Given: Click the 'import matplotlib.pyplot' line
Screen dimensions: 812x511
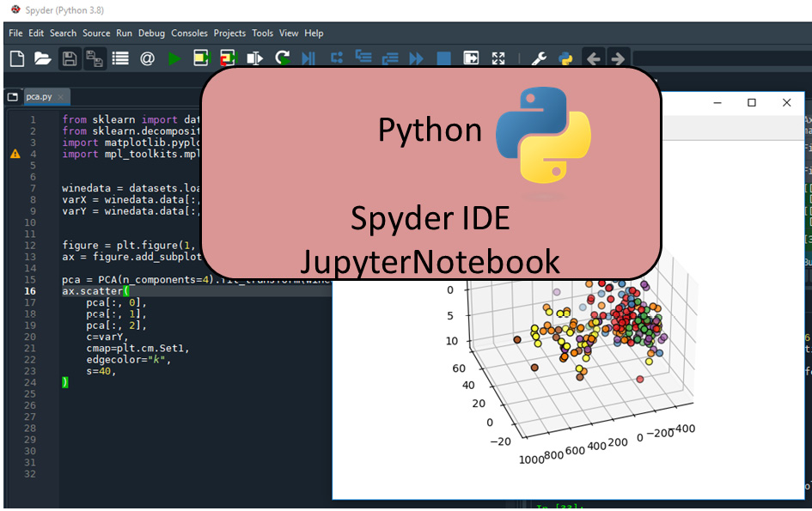Looking at the screenshot, I should tap(131, 143).
